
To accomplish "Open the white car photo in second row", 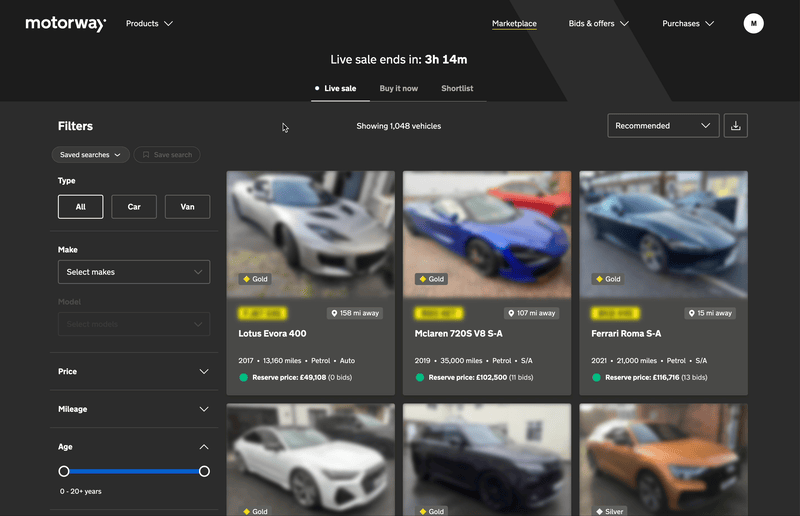I will [x=311, y=460].
